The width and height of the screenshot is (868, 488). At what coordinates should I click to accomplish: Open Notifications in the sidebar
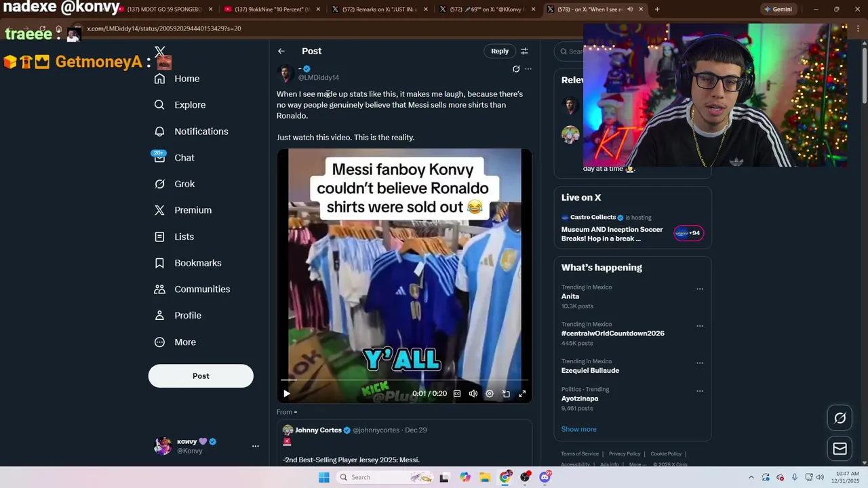click(x=191, y=131)
